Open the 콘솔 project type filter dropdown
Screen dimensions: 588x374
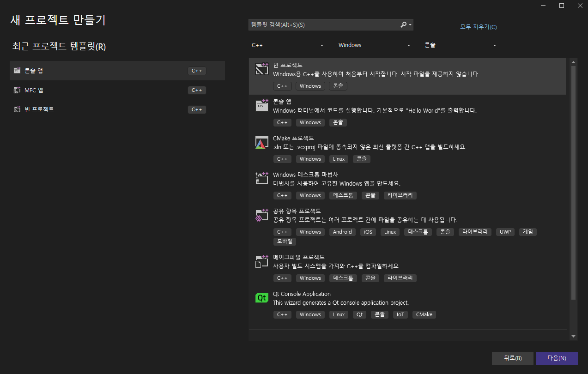pos(460,45)
